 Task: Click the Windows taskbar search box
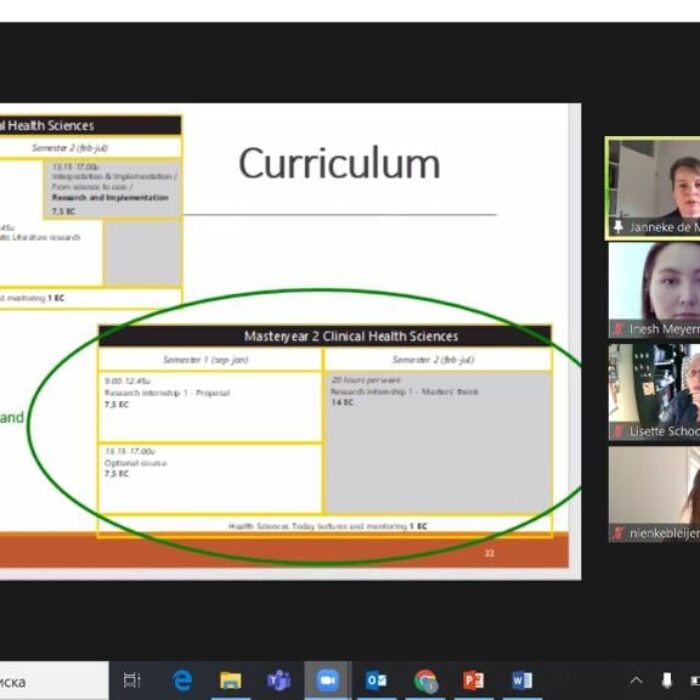[x=50, y=681]
